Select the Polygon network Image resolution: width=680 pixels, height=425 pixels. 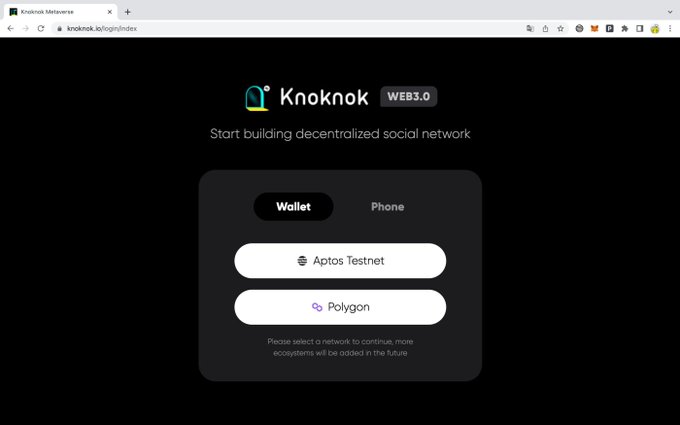coord(340,307)
